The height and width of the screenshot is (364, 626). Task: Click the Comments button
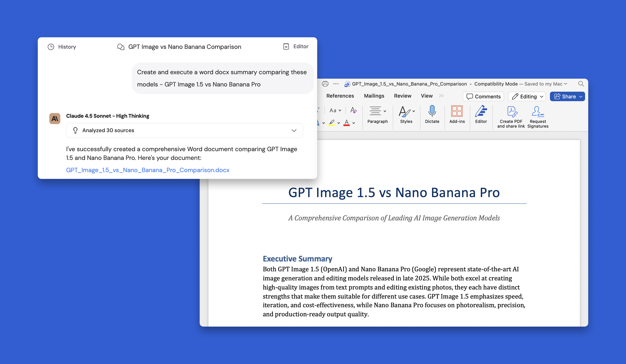(483, 97)
